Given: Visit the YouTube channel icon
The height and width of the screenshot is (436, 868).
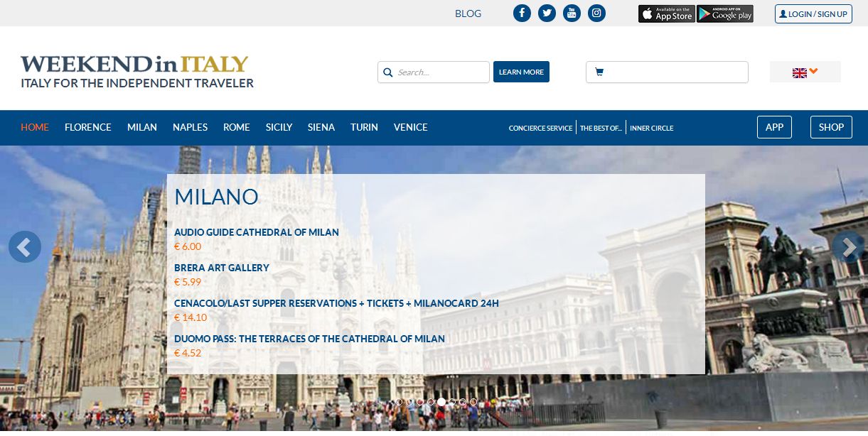Looking at the screenshot, I should [x=572, y=13].
